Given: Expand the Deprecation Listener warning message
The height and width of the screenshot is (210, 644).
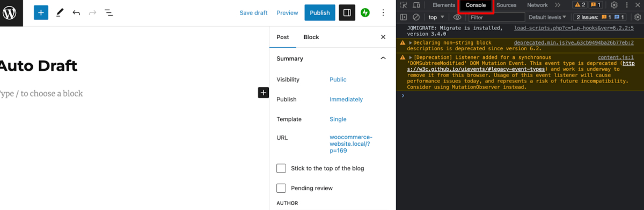Looking at the screenshot, I should coord(411,57).
